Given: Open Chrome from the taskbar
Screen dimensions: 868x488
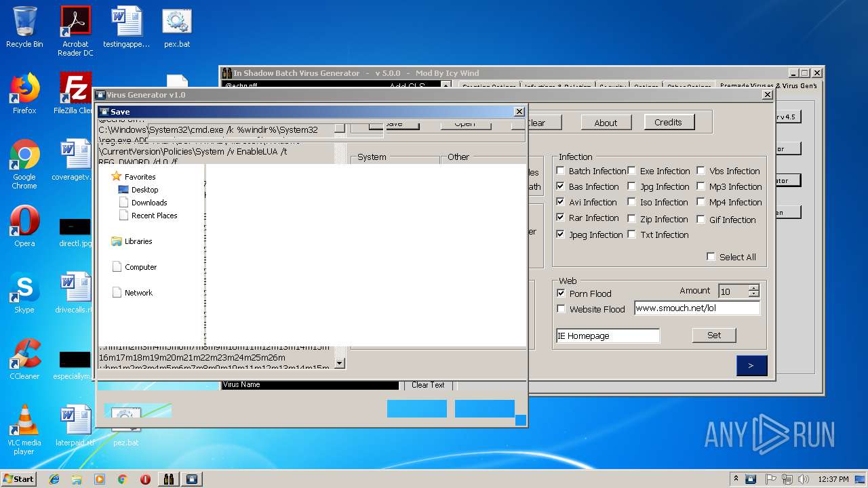Looking at the screenshot, I should click(x=122, y=479).
